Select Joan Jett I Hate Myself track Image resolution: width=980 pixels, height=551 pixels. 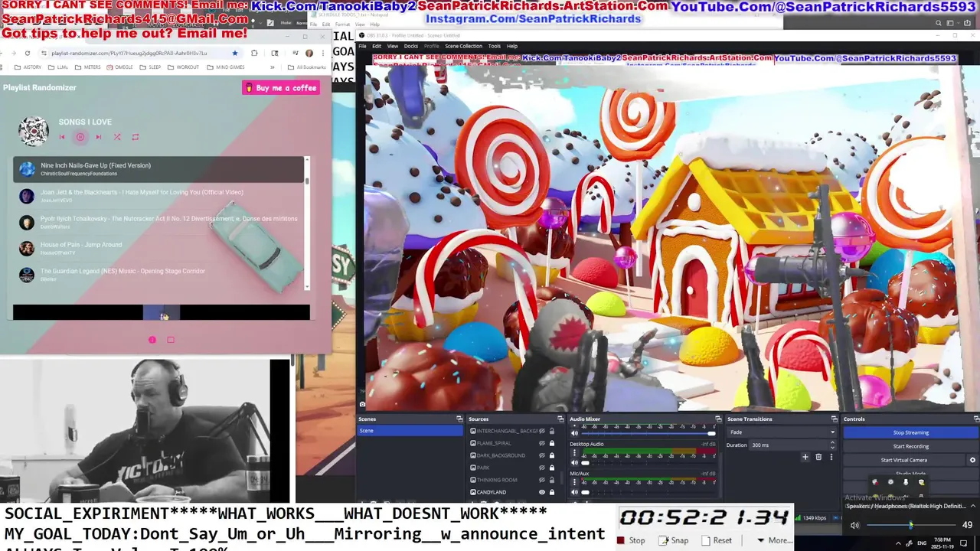158,196
